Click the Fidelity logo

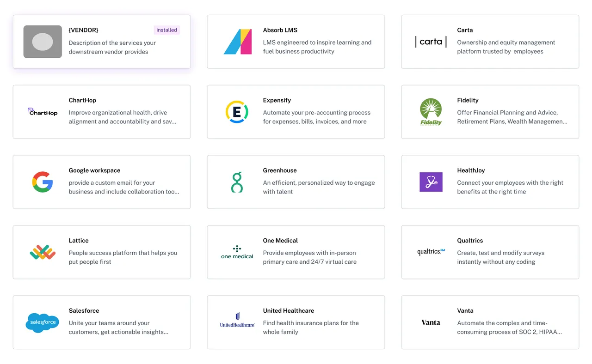431,112
